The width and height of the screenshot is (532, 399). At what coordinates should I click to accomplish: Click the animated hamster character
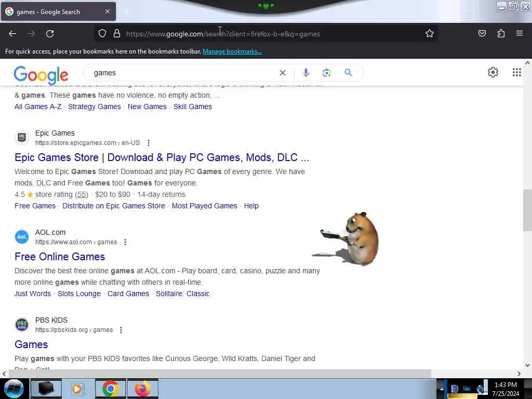[x=350, y=238]
